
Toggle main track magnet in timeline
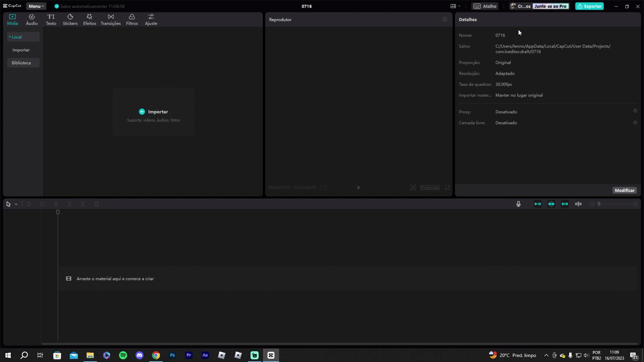click(x=538, y=204)
